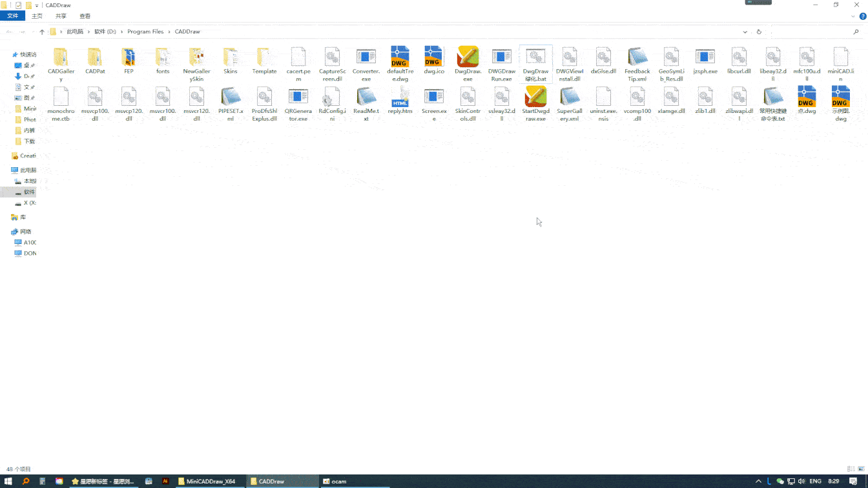The width and height of the screenshot is (868, 488).
Task: Open the 查看 ribbon tab
Action: tap(85, 16)
